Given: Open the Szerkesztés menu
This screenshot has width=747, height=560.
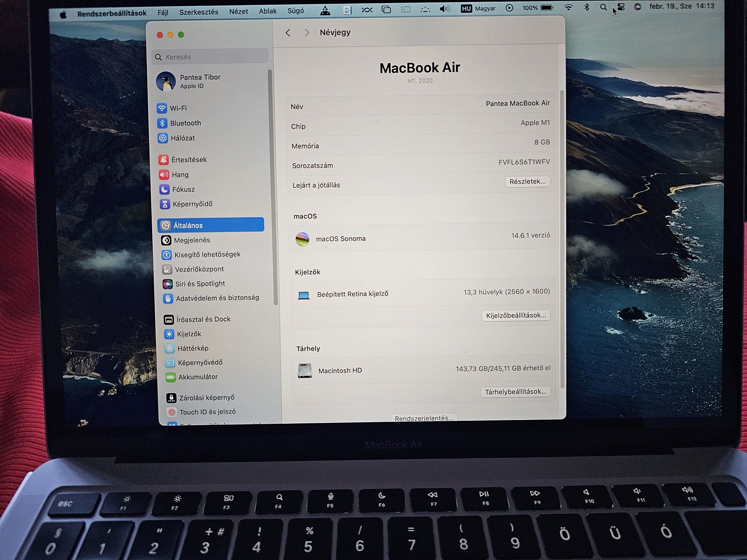Looking at the screenshot, I should point(199,12).
